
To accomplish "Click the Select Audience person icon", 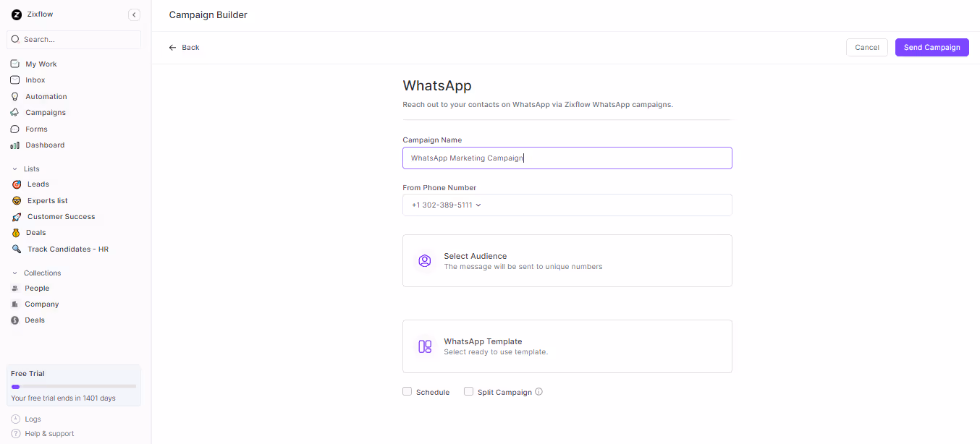I will tap(425, 260).
